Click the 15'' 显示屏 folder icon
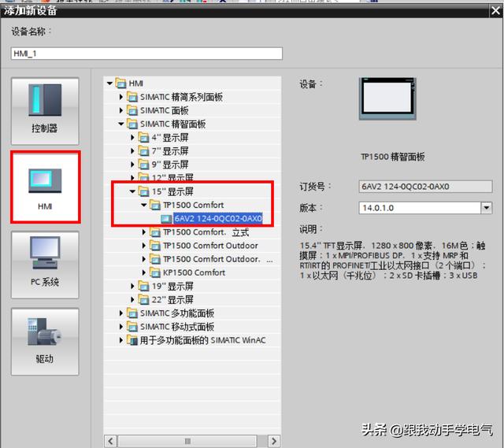 pyautogui.click(x=143, y=191)
